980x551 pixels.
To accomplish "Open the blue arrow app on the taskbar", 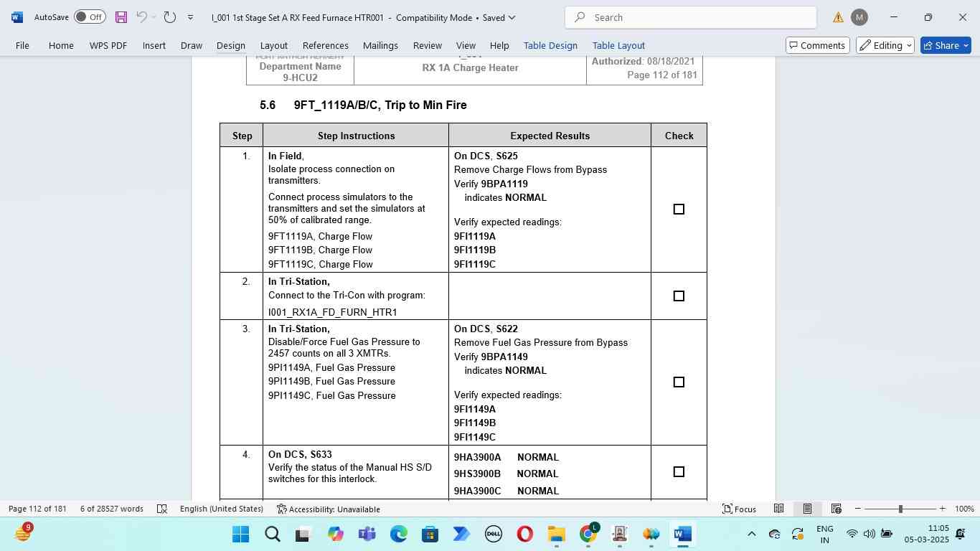I will (x=461, y=534).
